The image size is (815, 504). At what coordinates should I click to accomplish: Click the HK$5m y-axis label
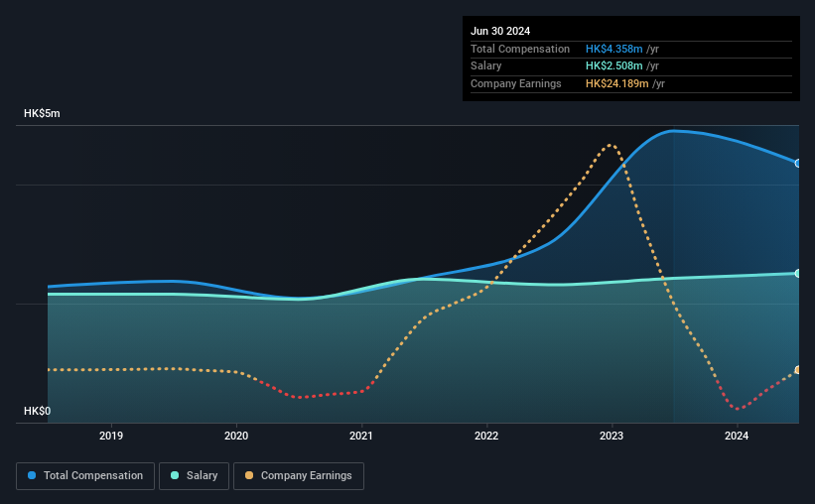tap(42, 114)
